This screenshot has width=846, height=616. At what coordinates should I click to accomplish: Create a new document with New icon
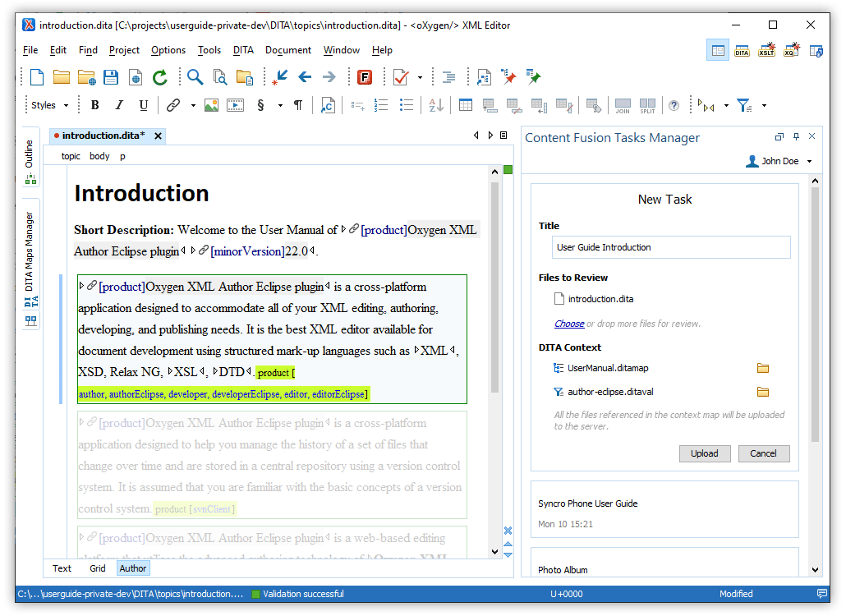37,77
